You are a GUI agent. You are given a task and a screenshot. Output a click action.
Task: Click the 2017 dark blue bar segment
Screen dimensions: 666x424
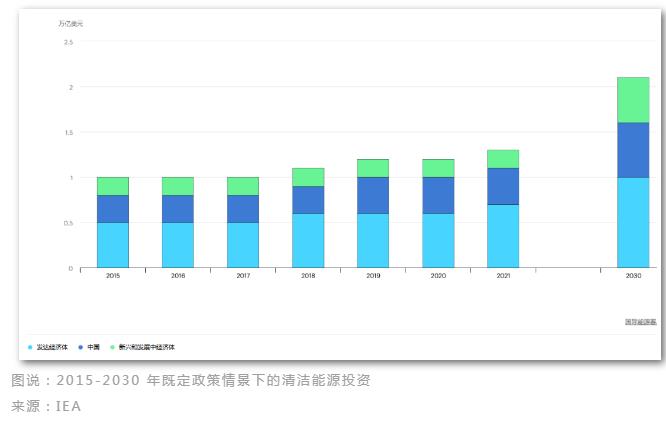click(243, 208)
